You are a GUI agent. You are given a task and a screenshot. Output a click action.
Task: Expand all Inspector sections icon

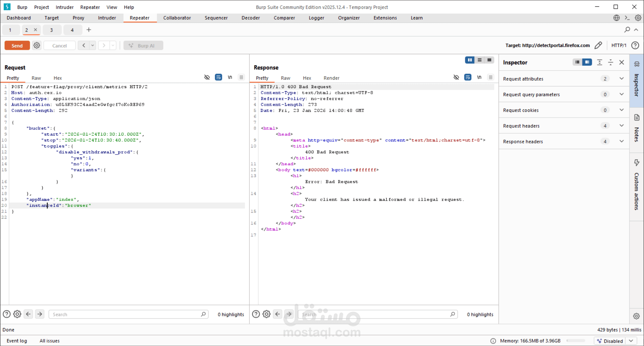pyautogui.click(x=600, y=62)
